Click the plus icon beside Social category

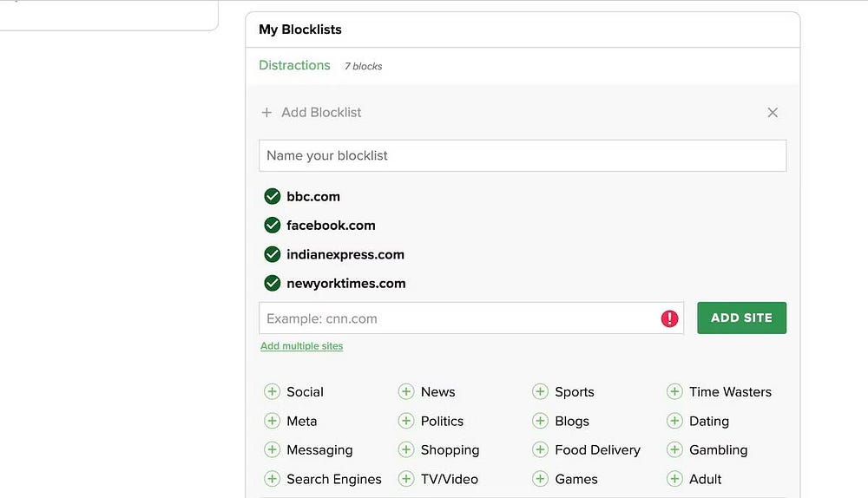click(x=272, y=392)
